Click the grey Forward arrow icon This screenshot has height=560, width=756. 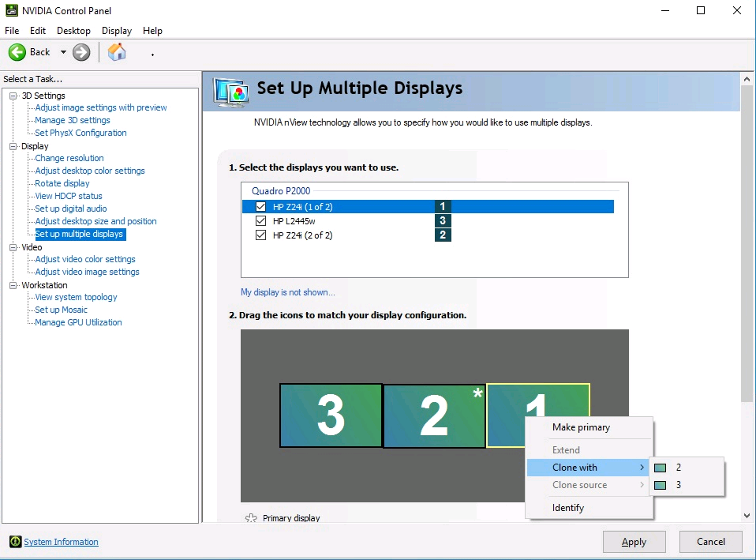pyautogui.click(x=81, y=52)
